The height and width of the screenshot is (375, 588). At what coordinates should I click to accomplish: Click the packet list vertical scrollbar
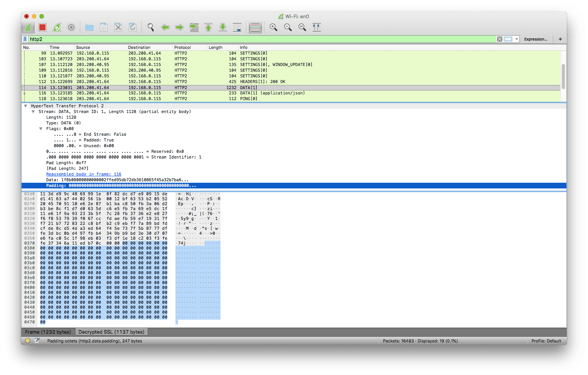coord(563,76)
